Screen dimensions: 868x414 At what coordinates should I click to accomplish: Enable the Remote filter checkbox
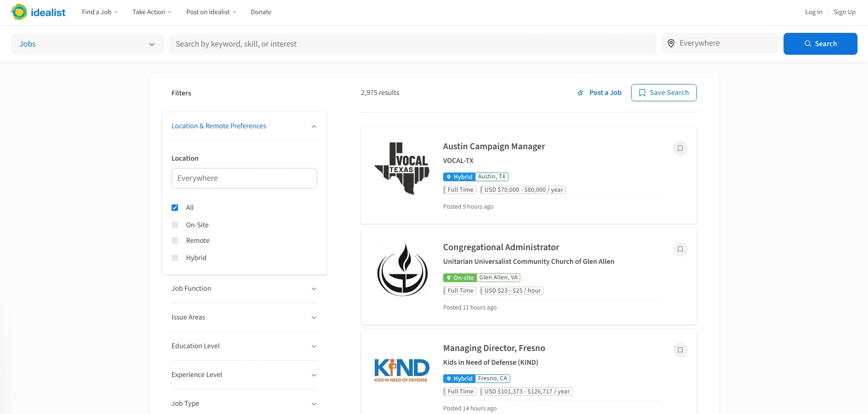click(175, 241)
